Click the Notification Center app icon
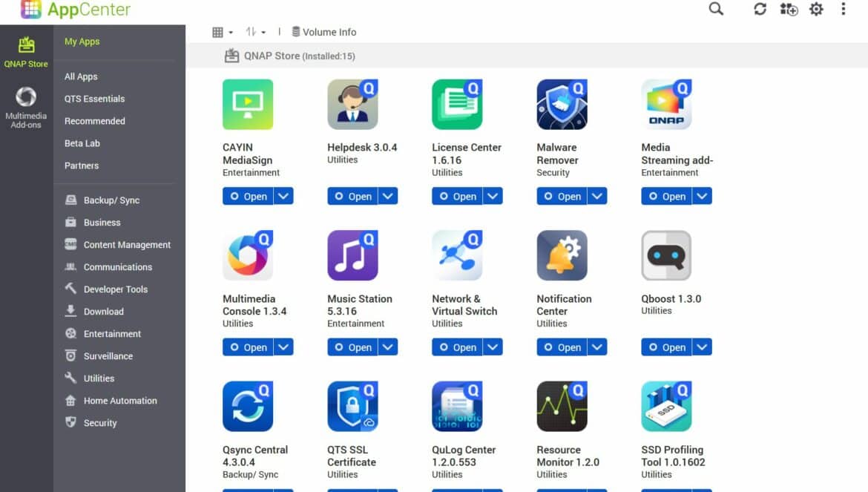This screenshot has height=492, width=868. click(562, 255)
